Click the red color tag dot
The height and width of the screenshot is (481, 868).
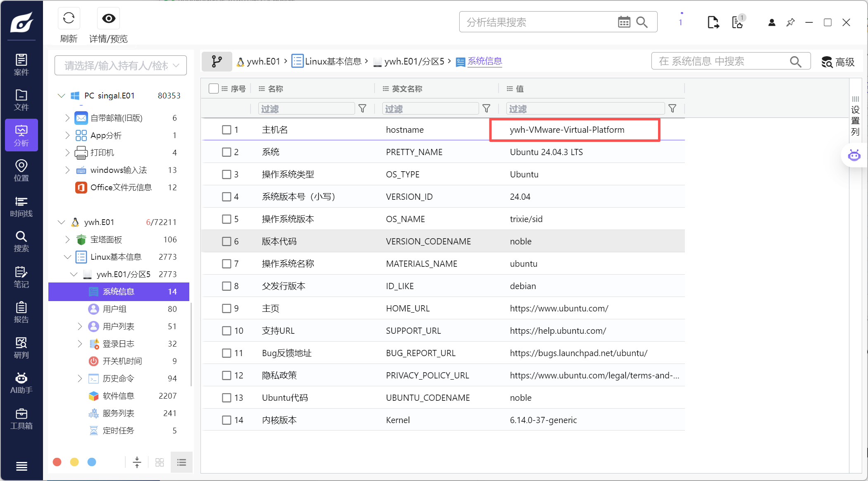click(57, 462)
